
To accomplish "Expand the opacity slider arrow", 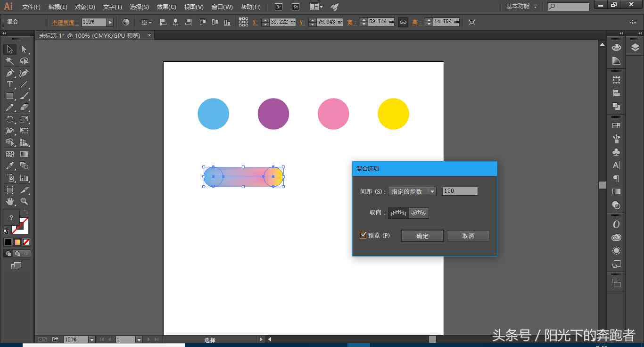I will tap(110, 22).
